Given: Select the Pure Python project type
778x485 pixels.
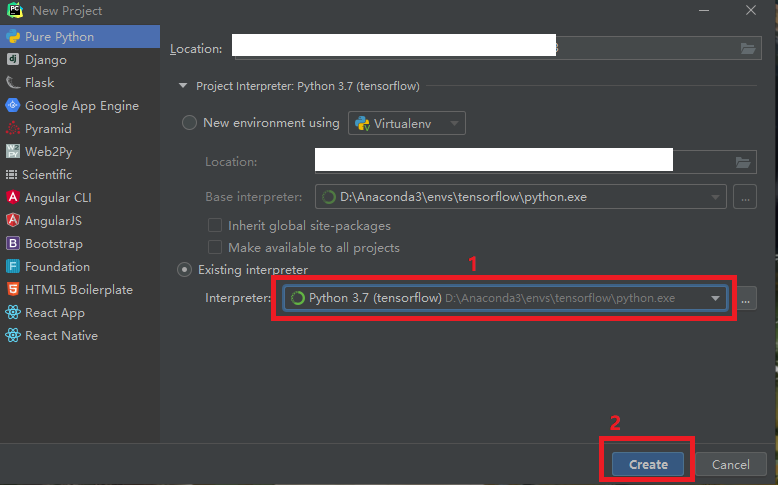Looking at the screenshot, I should 80,37.
